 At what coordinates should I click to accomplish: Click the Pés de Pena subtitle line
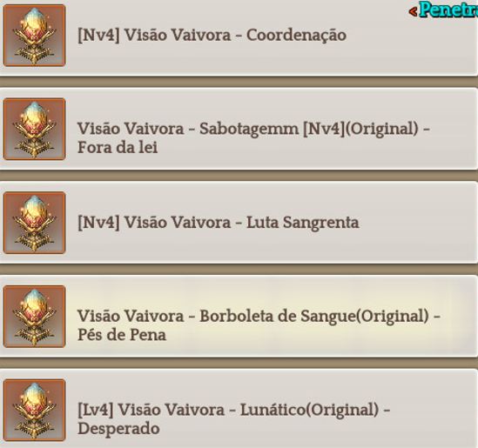[122, 335]
